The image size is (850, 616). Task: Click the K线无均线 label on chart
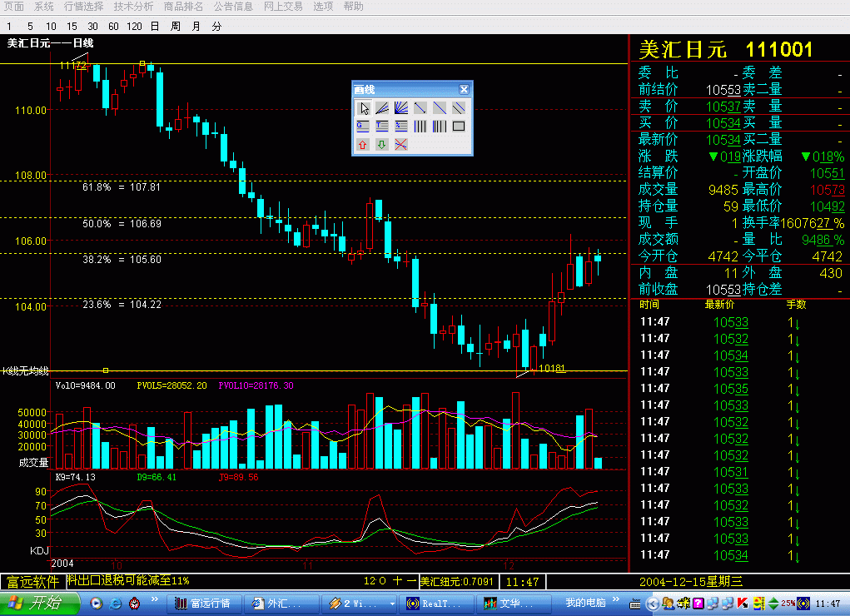26,371
